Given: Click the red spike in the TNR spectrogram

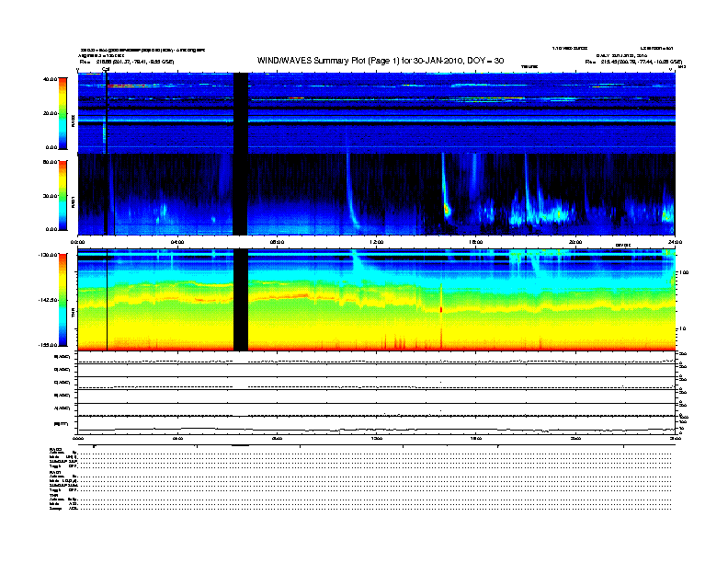Looking at the screenshot, I should tap(441, 309).
